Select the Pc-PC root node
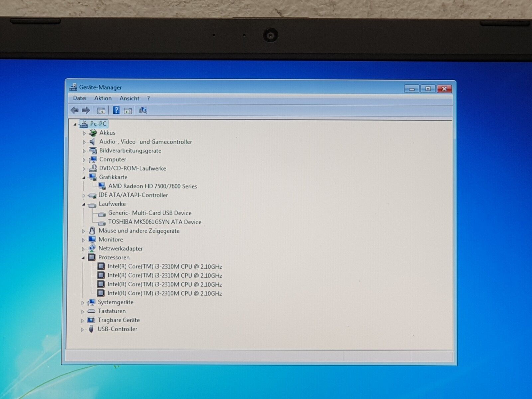The image size is (532, 399). pyautogui.click(x=98, y=124)
